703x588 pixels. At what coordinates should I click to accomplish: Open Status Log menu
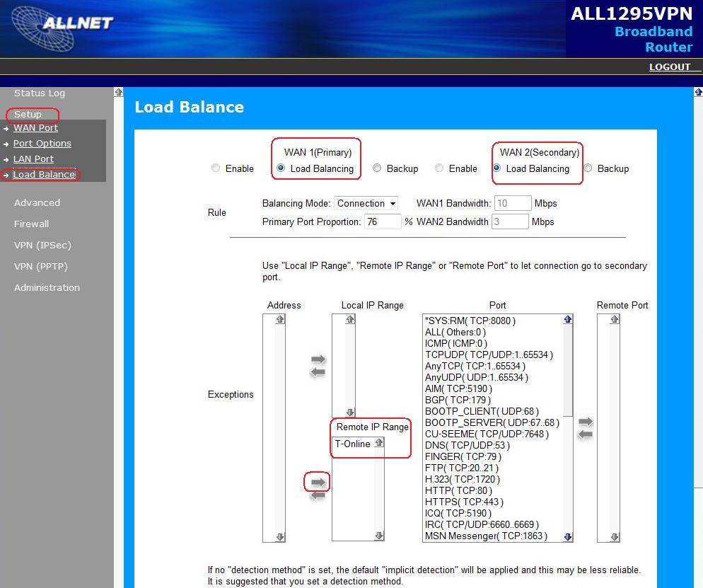[40, 93]
